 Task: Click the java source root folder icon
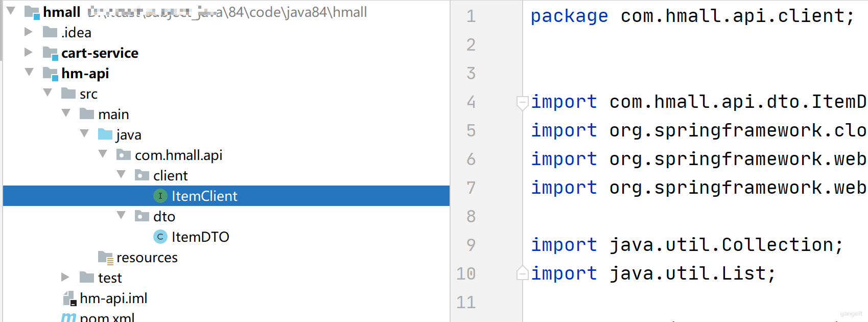[105, 134]
